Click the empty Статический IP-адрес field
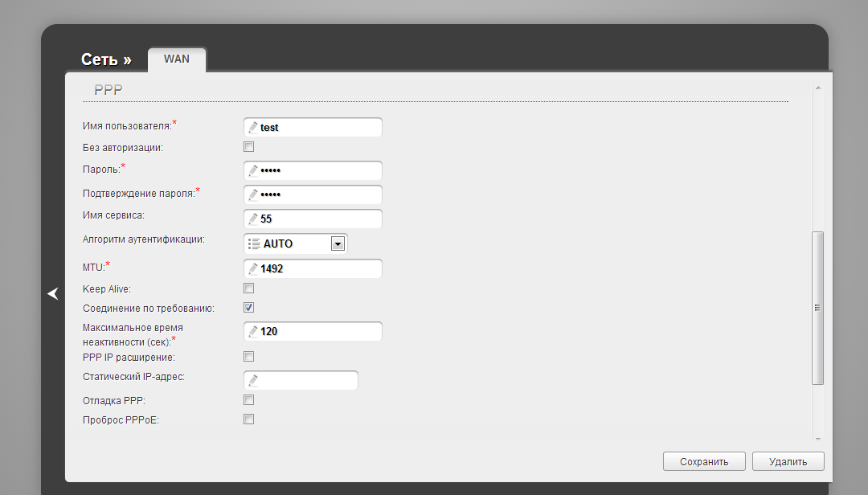Viewport: 868px width, 495px height. [301, 380]
